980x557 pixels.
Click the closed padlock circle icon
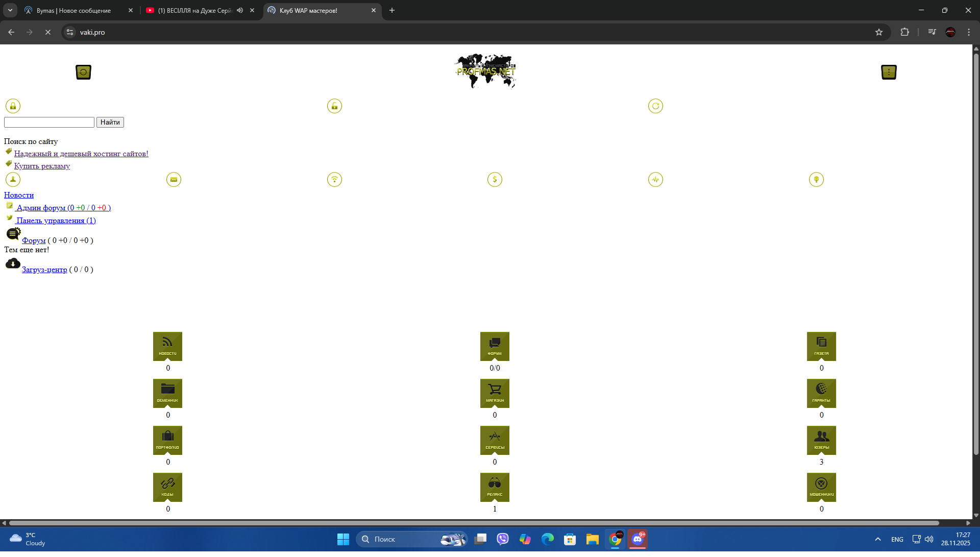point(13,106)
